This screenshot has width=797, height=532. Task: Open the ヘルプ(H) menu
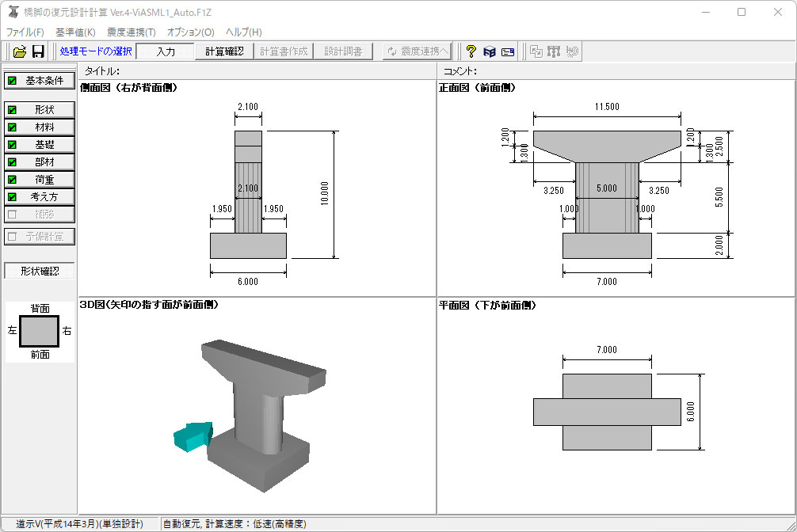point(243,32)
